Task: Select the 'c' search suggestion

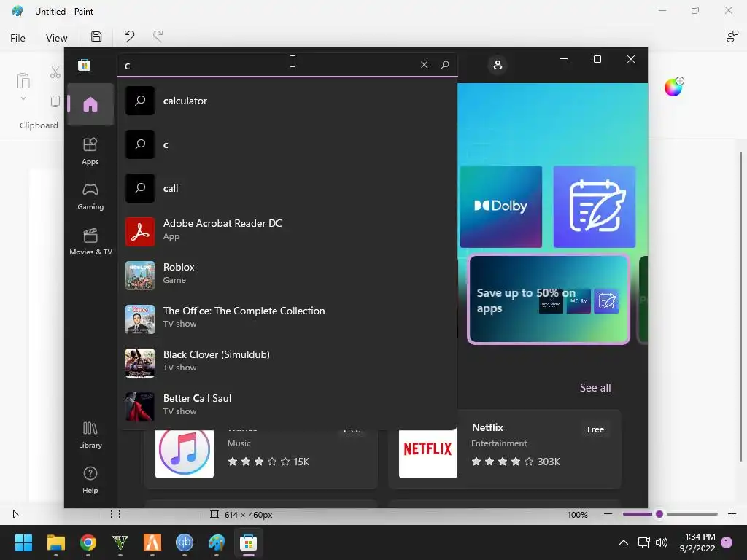Action: [x=287, y=145]
